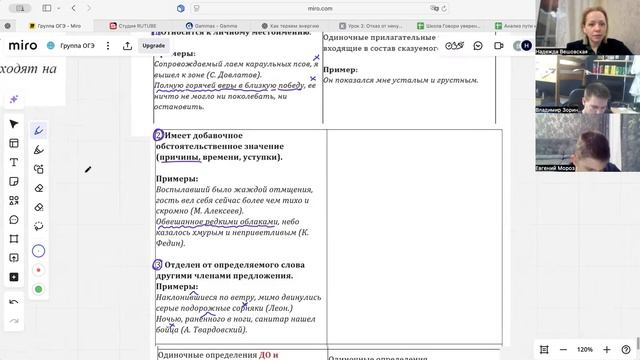
Task: Go forward in Safari
Action: click(x=89, y=8)
